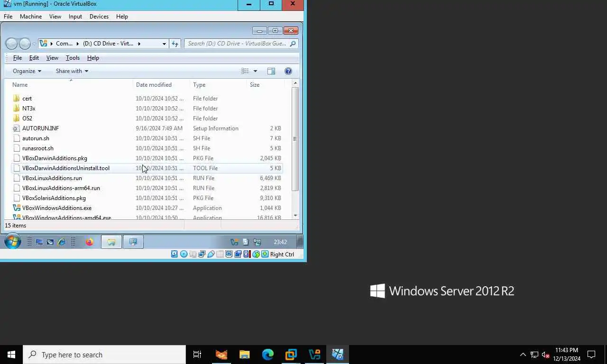This screenshot has width=607, height=364.
Task: Sort by the Name column header
Action: (71, 85)
